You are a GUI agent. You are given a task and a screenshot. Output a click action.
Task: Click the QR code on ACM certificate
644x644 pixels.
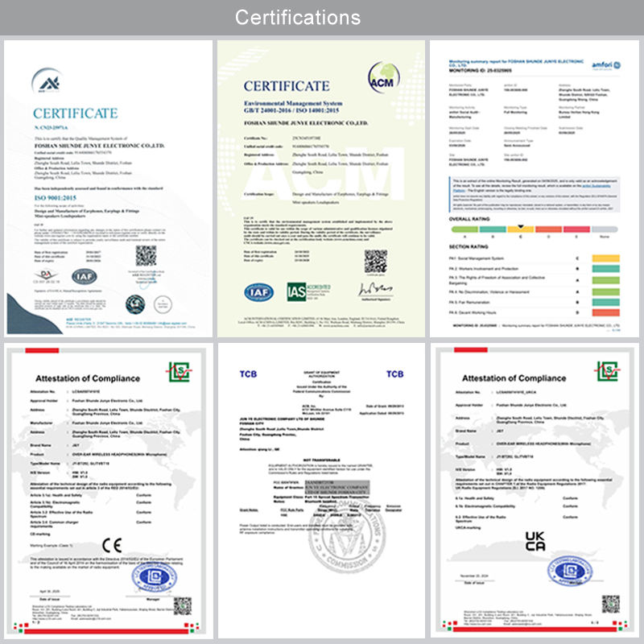[x=375, y=261]
